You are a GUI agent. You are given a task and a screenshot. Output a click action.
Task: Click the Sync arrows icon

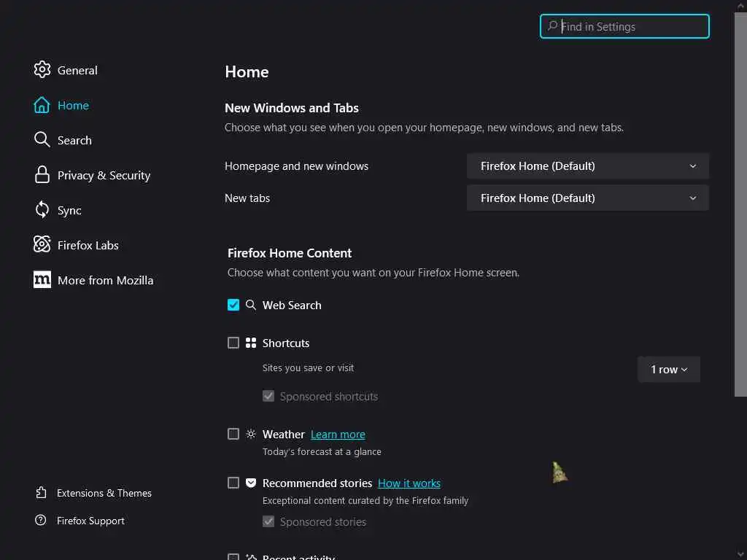coord(42,210)
